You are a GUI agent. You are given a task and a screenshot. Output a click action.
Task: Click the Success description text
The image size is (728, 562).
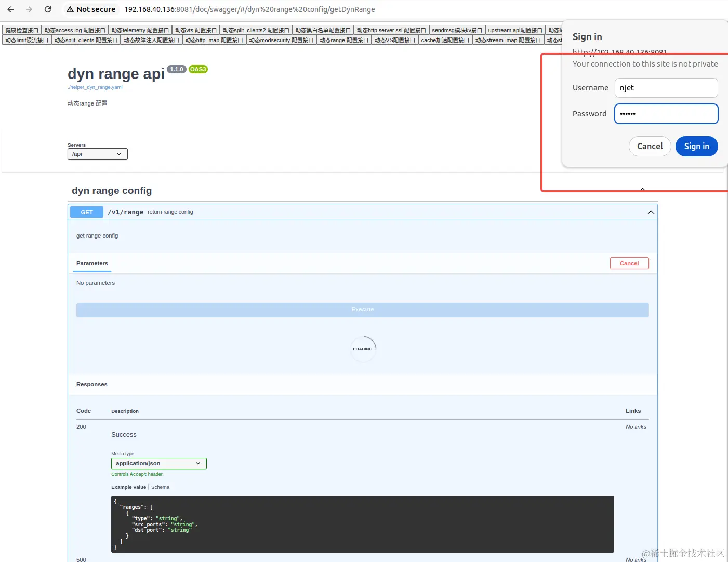(x=124, y=435)
